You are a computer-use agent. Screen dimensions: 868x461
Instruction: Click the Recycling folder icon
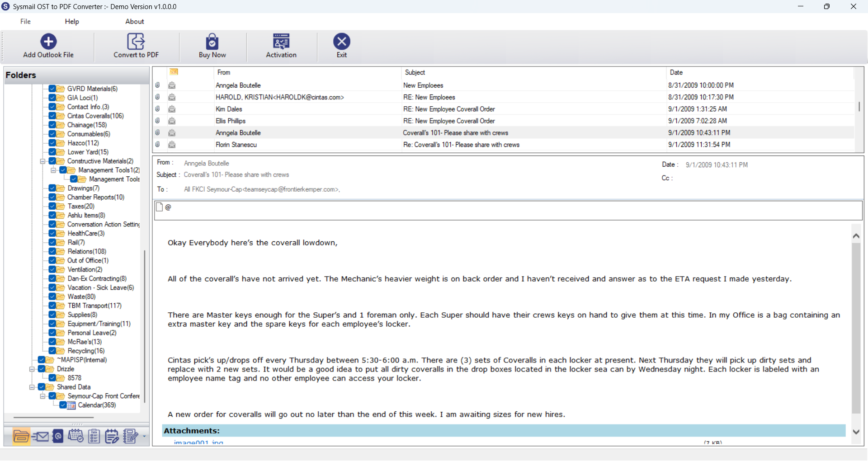pyautogui.click(x=61, y=351)
